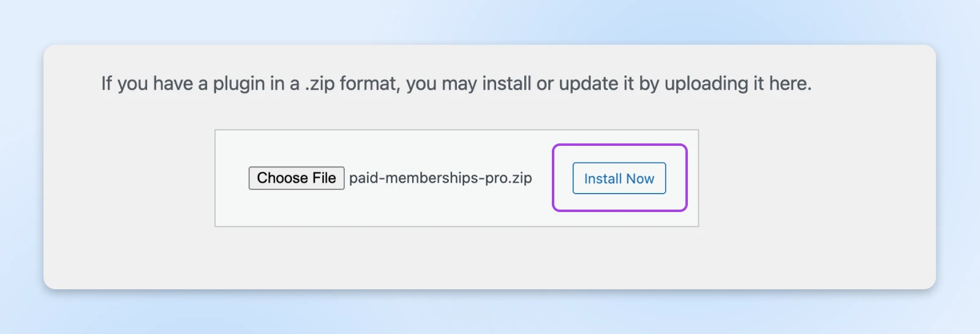
Task: Click empty space left of Choose File in upload box
Action: click(232, 178)
